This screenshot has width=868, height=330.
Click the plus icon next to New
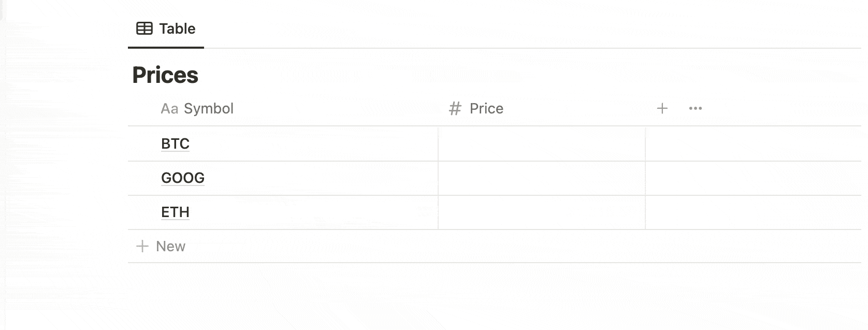click(142, 246)
